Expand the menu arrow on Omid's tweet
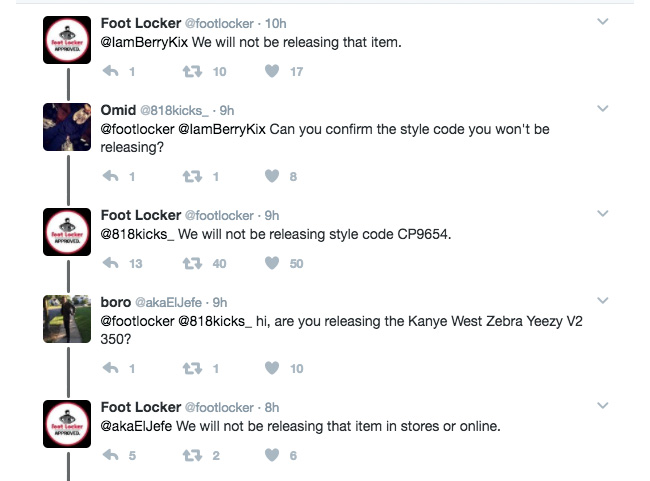This screenshot has width=650, height=481. click(x=602, y=109)
